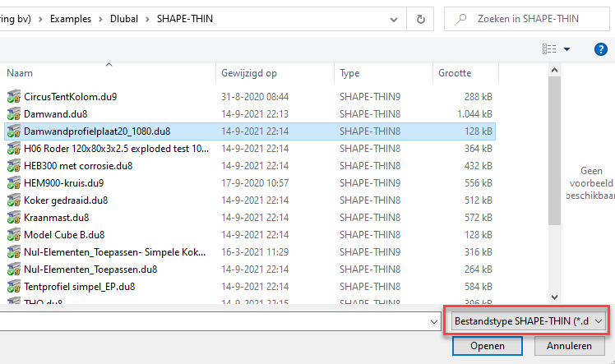Select file name Koker gedraaid.du8
Screen dimensions: 615x364
point(66,200)
